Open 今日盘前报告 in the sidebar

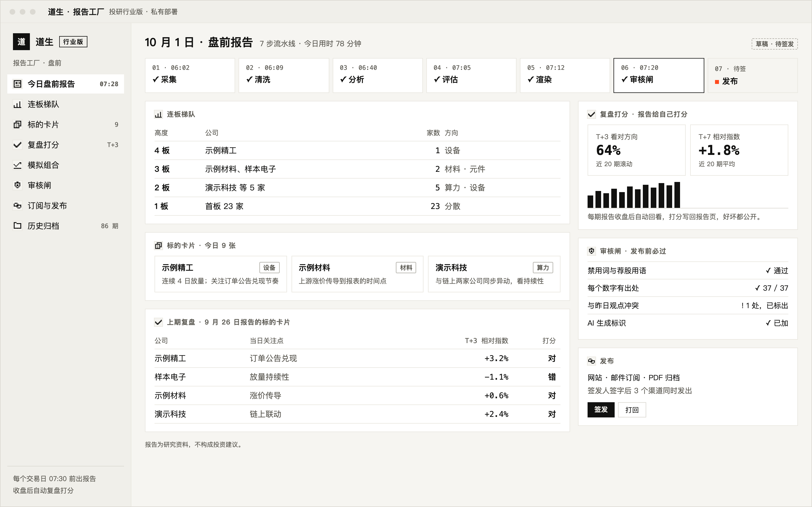pos(66,84)
